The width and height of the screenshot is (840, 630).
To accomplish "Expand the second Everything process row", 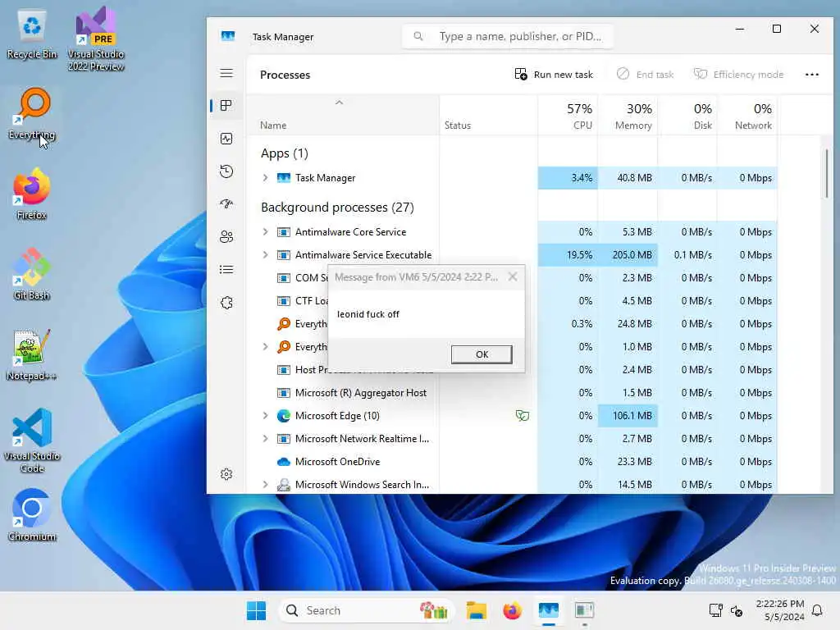I will [x=265, y=347].
